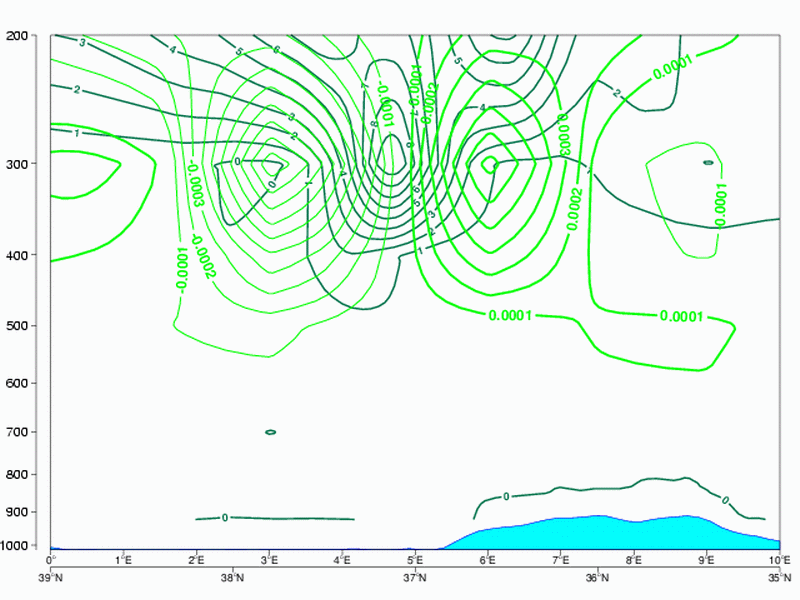Select the 38°N latitude label
Image resolution: width=800 pixels, height=600 pixels.
click(232, 577)
